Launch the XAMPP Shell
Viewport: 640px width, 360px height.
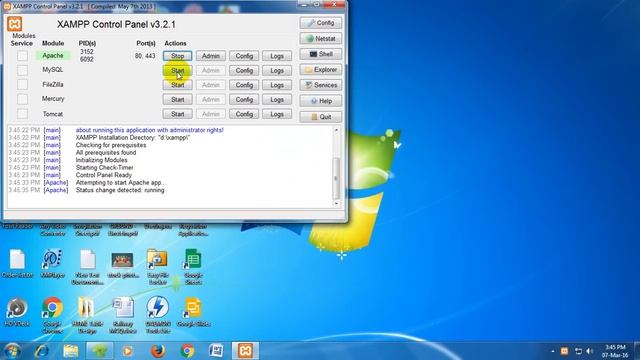pyautogui.click(x=321, y=54)
